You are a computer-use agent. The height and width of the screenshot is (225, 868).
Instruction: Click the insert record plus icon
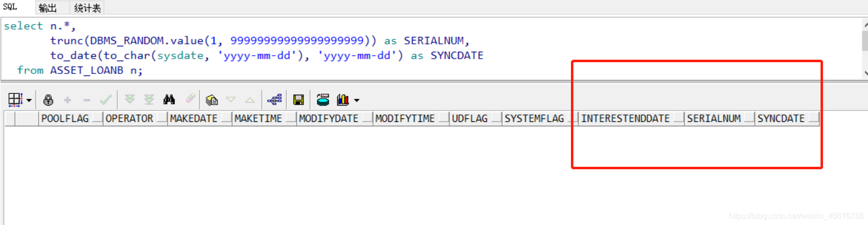[68, 100]
